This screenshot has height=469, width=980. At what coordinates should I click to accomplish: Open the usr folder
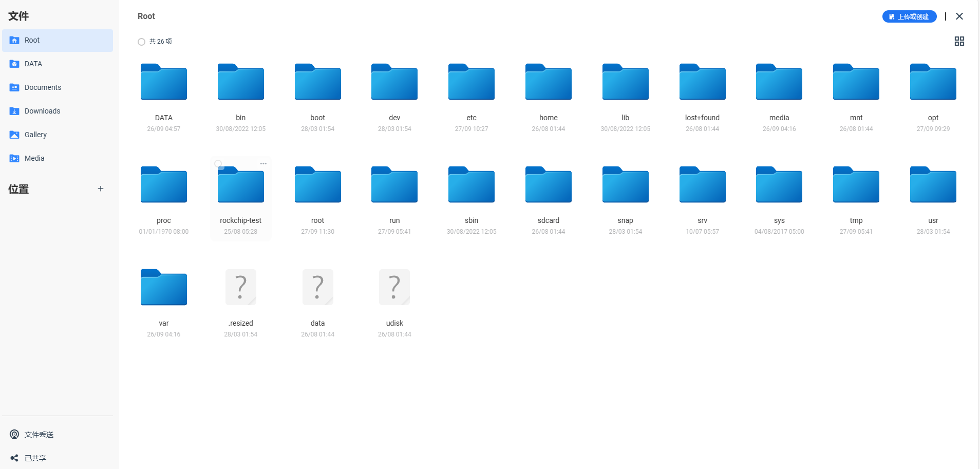[x=933, y=184]
